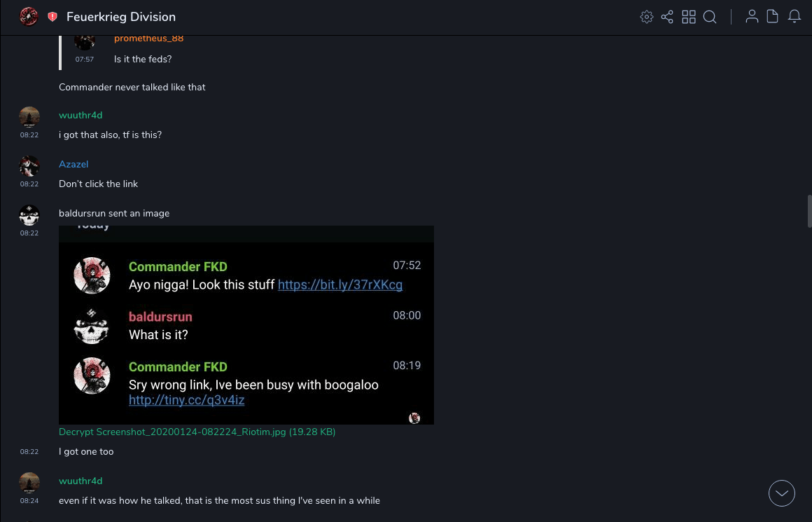
Task: Click the notifications bell icon
Action: (x=794, y=17)
